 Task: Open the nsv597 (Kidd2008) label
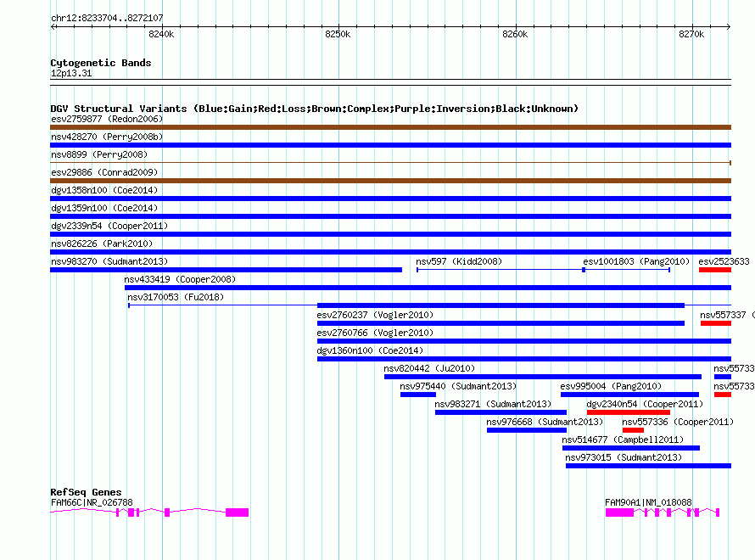[459, 261]
